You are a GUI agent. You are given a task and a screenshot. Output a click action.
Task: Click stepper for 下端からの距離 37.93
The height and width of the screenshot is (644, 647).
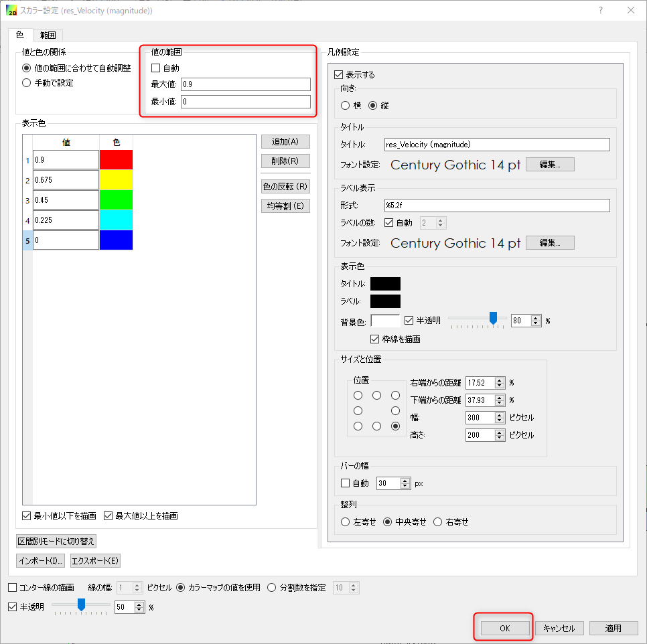[x=500, y=400]
